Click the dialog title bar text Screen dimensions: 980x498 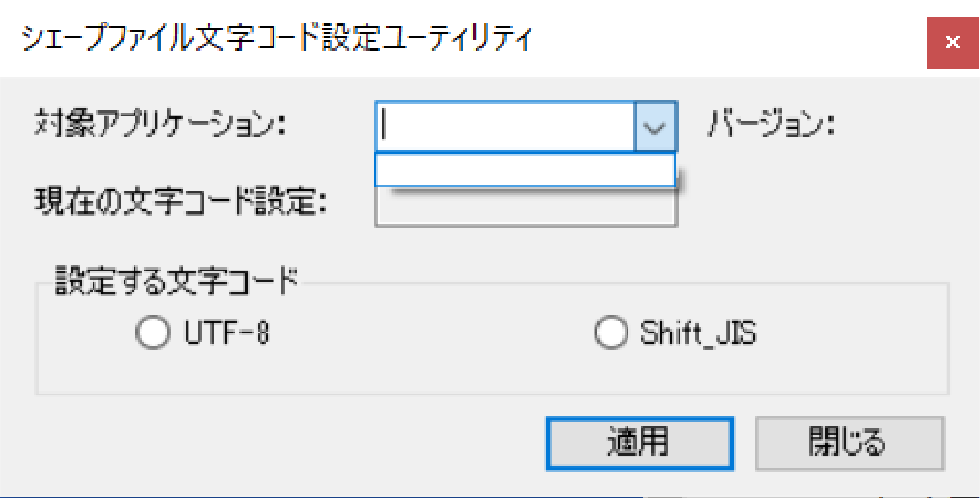(x=272, y=38)
